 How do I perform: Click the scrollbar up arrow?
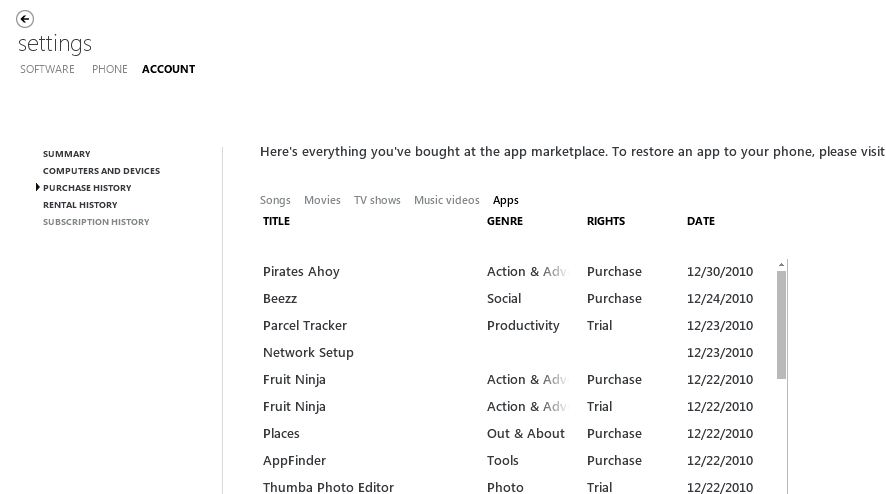(781, 265)
